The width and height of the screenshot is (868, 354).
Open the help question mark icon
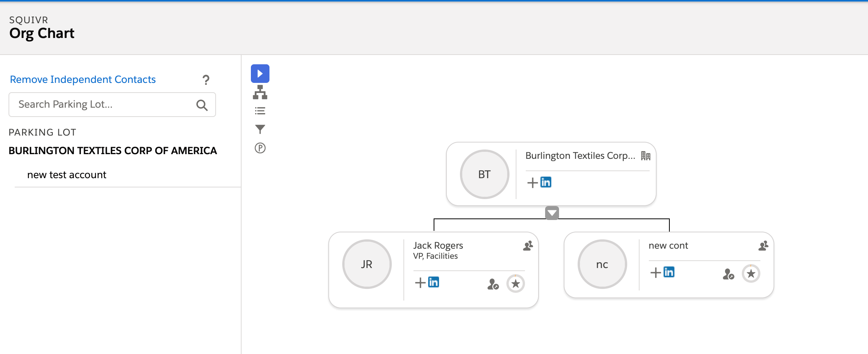point(206,80)
